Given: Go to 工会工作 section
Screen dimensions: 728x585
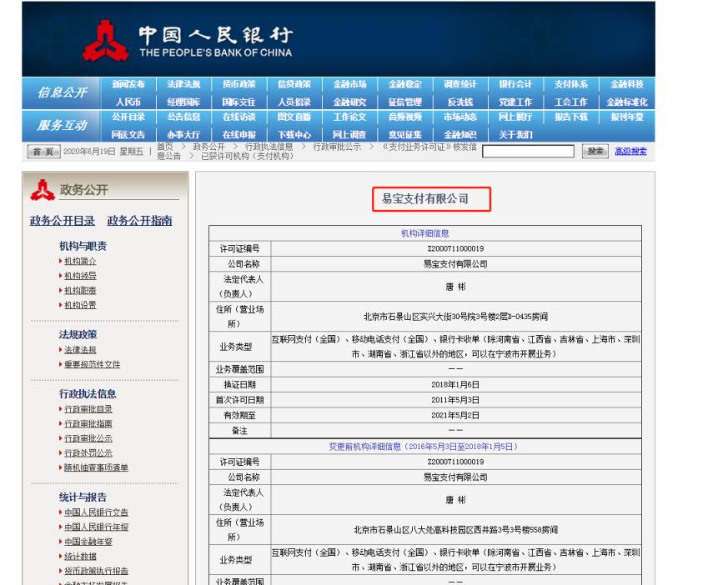Looking at the screenshot, I should click(571, 102).
